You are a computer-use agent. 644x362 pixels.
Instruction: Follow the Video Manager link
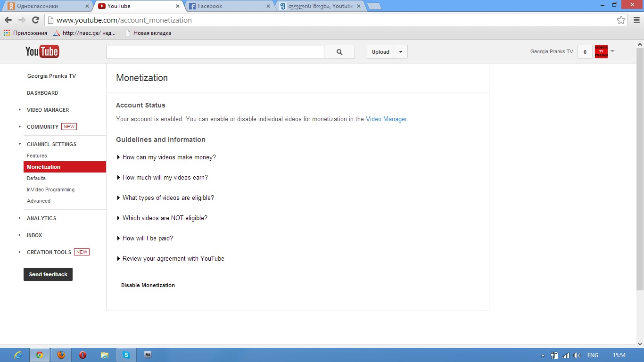[386, 119]
